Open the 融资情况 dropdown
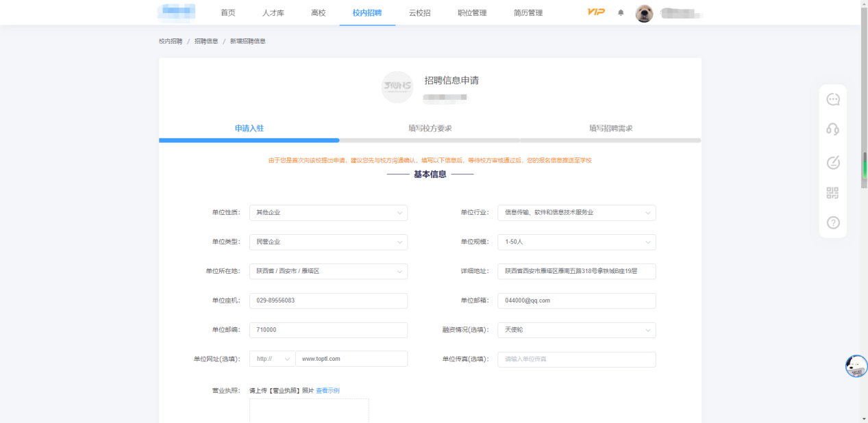The width and height of the screenshot is (868, 423). click(576, 330)
